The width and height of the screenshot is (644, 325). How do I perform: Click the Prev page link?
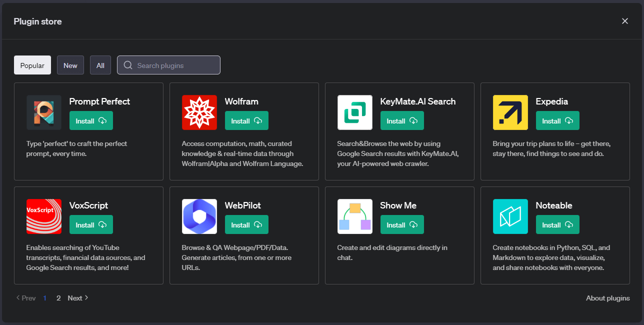26,298
